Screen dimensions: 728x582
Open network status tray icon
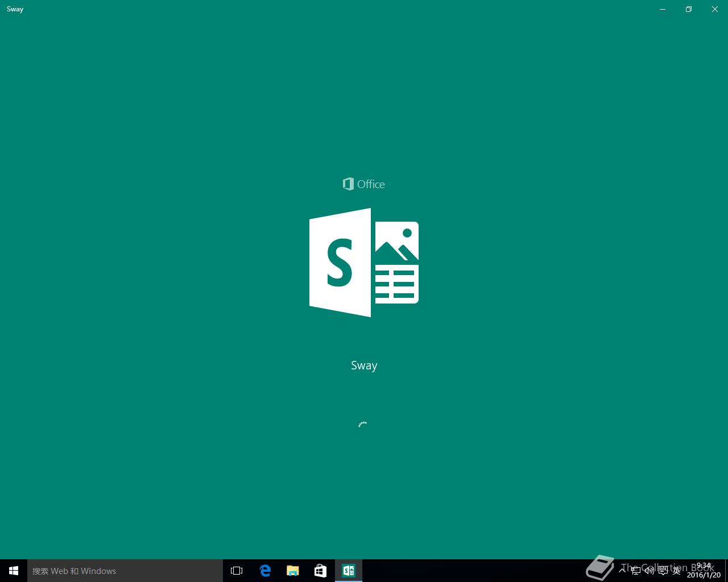pyautogui.click(x=636, y=571)
